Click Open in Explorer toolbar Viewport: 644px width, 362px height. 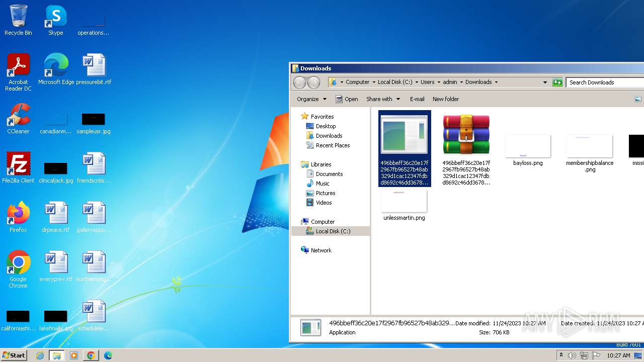(347, 99)
